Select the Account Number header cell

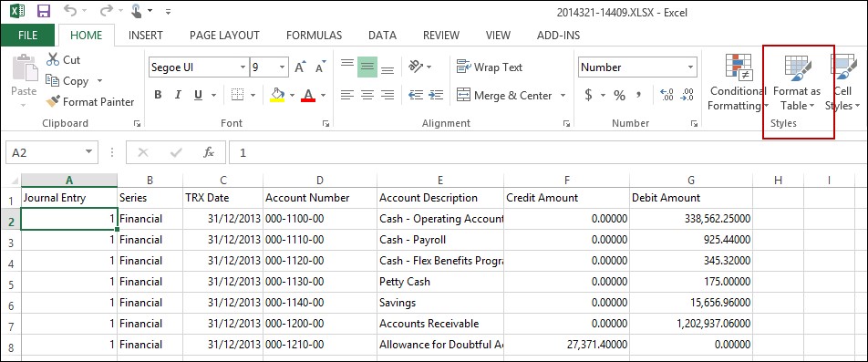pos(319,198)
